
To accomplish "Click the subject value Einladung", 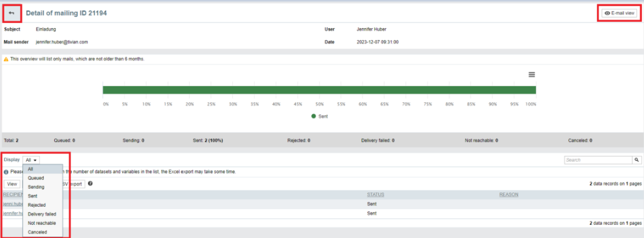I will [46, 29].
